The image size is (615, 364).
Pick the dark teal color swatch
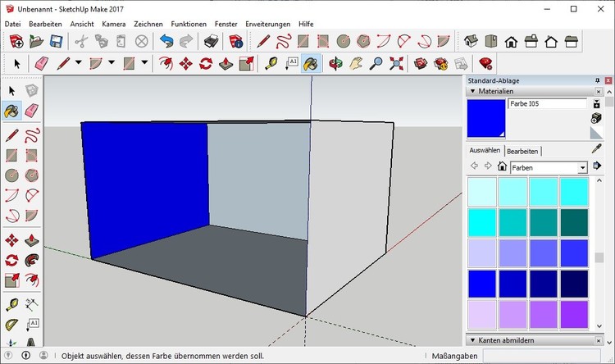574,221
